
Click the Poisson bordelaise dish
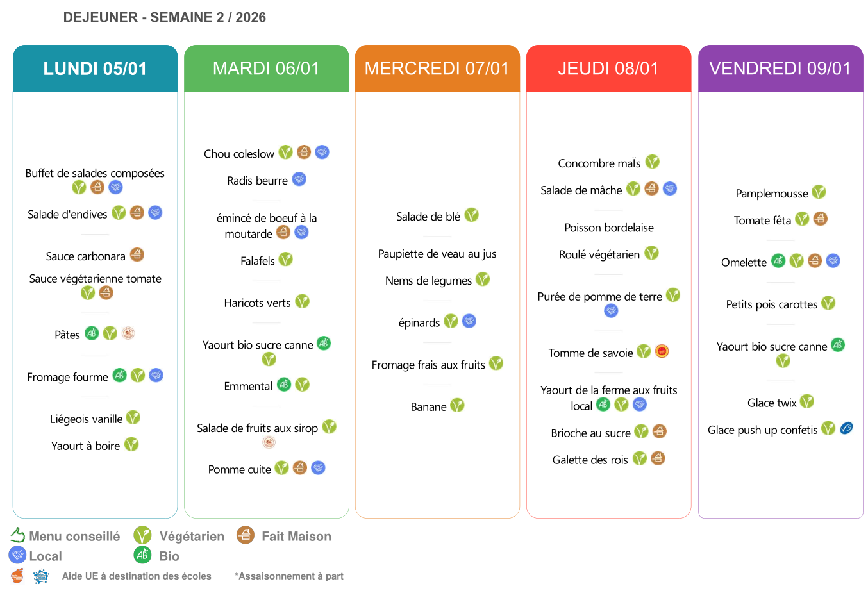(609, 228)
